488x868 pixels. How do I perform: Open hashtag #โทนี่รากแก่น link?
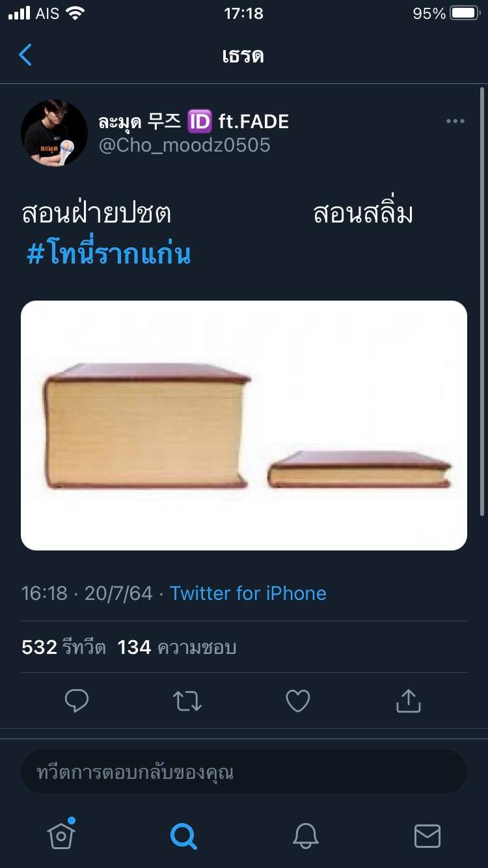coord(109,254)
